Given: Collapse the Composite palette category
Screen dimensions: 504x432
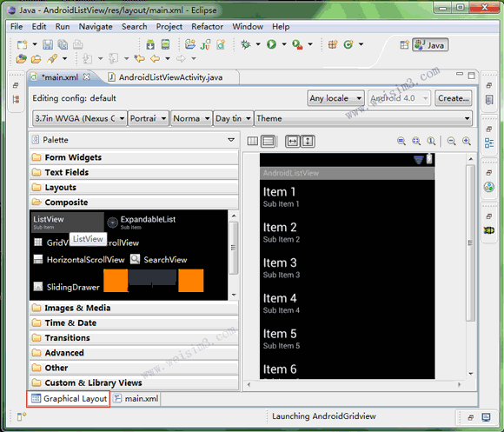Looking at the screenshot, I should [x=134, y=203].
